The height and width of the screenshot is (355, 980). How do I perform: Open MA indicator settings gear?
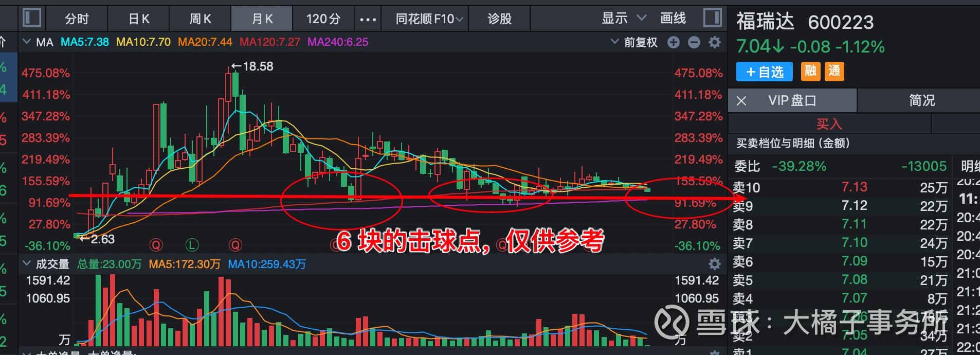click(715, 42)
